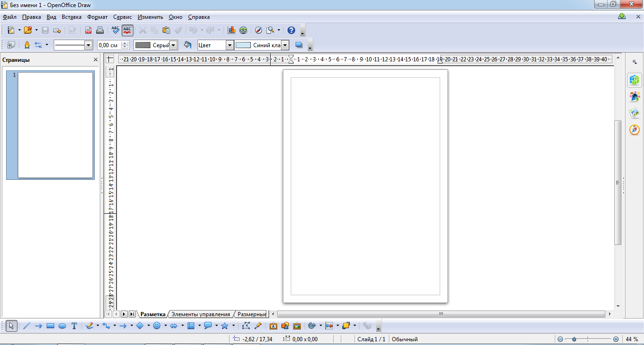The width and height of the screenshot is (644, 345).
Task: Select the Ellipse drawing tool
Action: click(x=62, y=326)
